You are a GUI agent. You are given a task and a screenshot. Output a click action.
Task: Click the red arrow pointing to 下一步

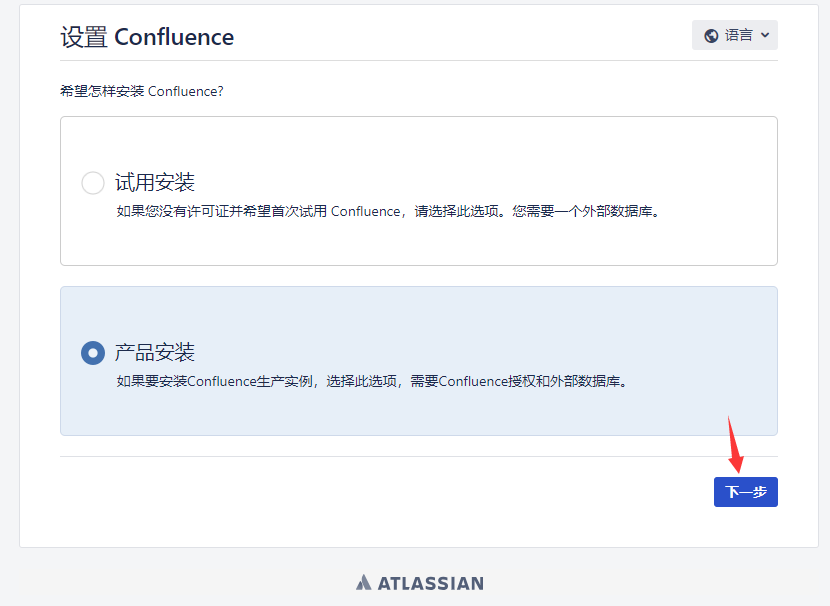(x=735, y=445)
